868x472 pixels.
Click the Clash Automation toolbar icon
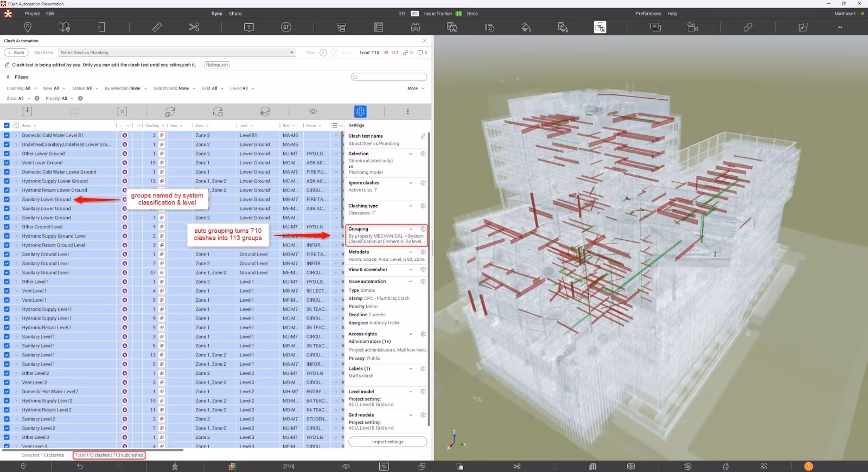click(x=600, y=27)
